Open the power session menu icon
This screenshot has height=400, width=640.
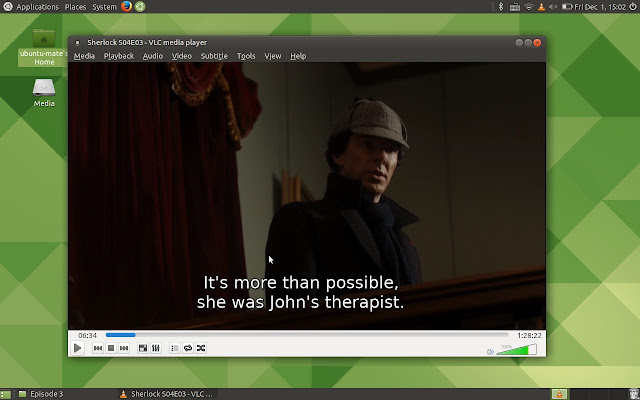pyautogui.click(x=633, y=7)
